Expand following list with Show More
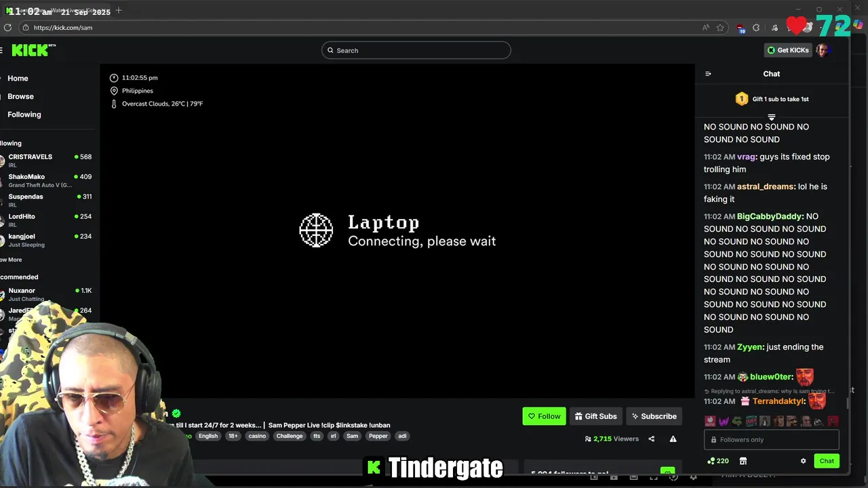Screen dimensions: 868x488 pos(11,260)
